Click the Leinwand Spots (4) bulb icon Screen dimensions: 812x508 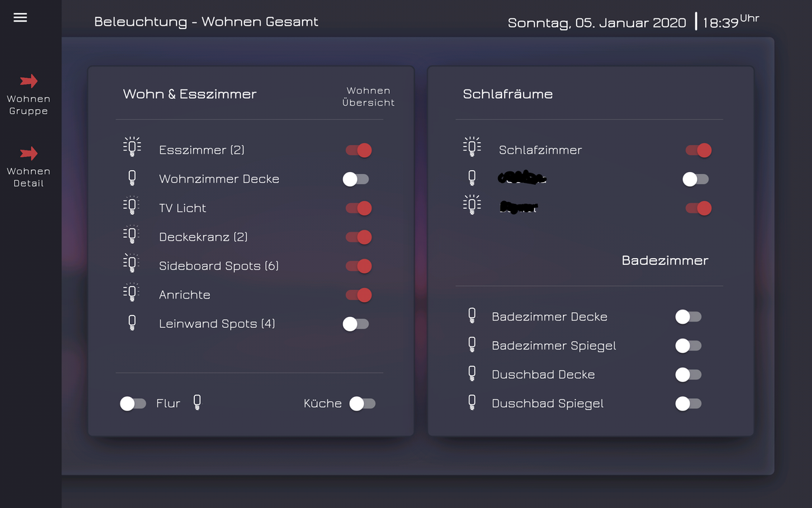click(132, 324)
